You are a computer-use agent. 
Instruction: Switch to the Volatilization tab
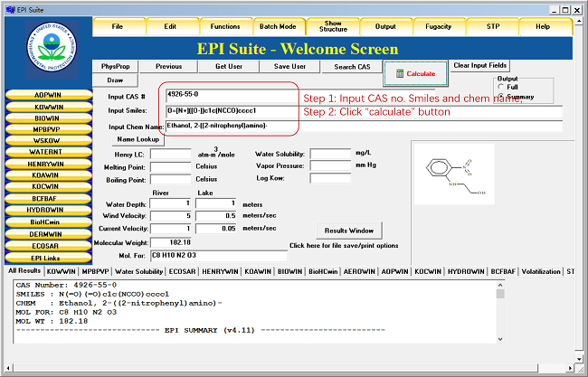tap(541, 271)
